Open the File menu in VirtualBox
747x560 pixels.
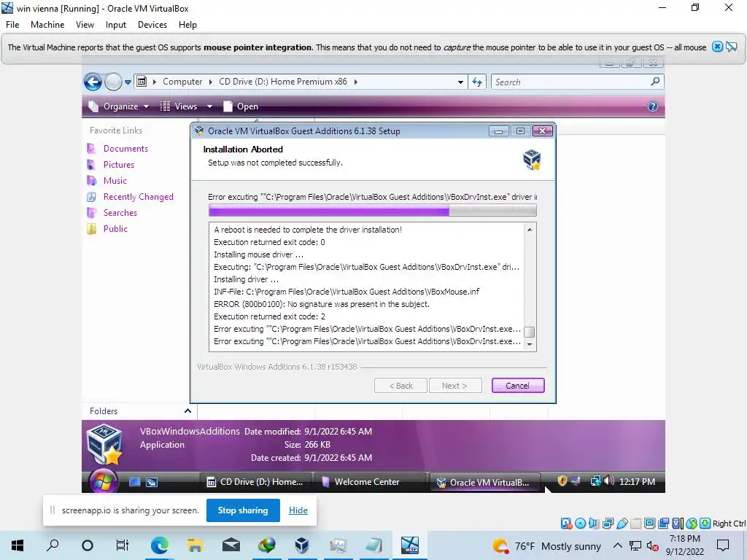tap(12, 25)
